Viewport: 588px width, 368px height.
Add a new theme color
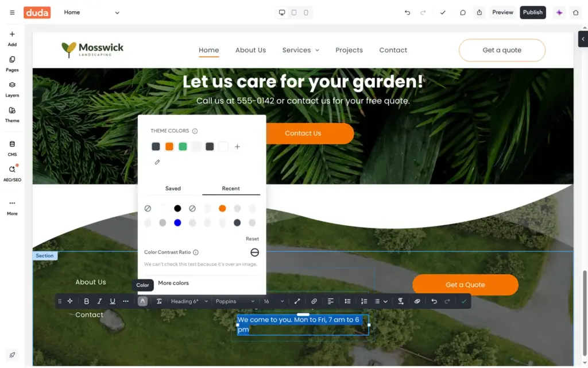(x=237, y=147)
